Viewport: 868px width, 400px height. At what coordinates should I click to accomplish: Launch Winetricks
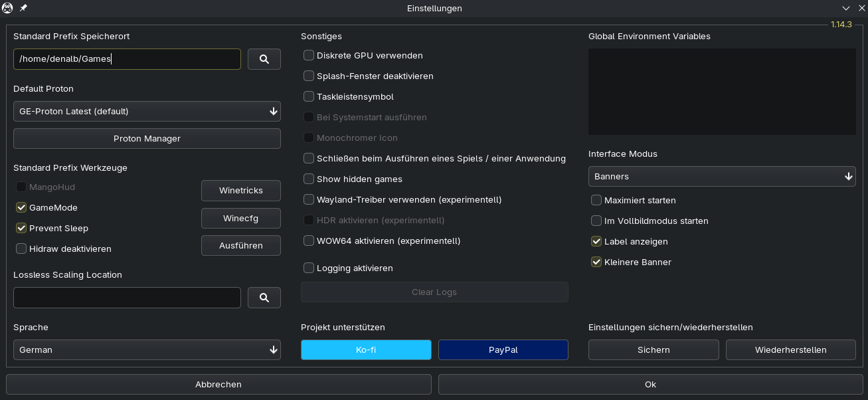click(x=240, y=190)
